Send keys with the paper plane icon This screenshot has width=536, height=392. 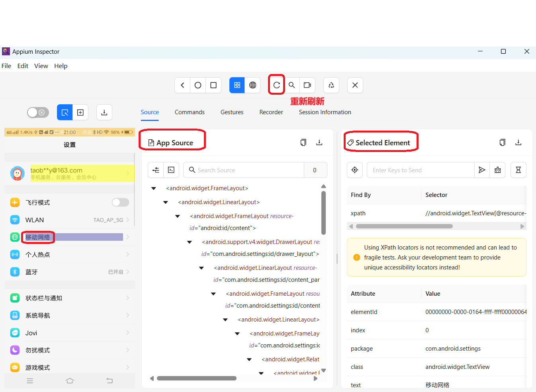click(x=482, y=170)
